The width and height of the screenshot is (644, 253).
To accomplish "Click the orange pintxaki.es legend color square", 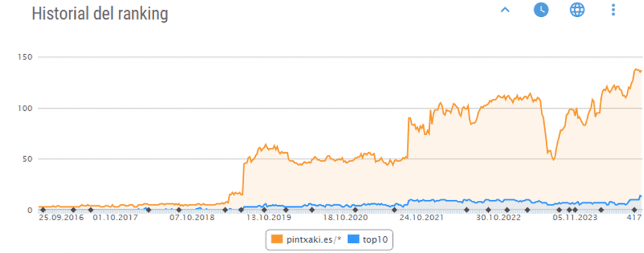I will (x=276, y=239).
